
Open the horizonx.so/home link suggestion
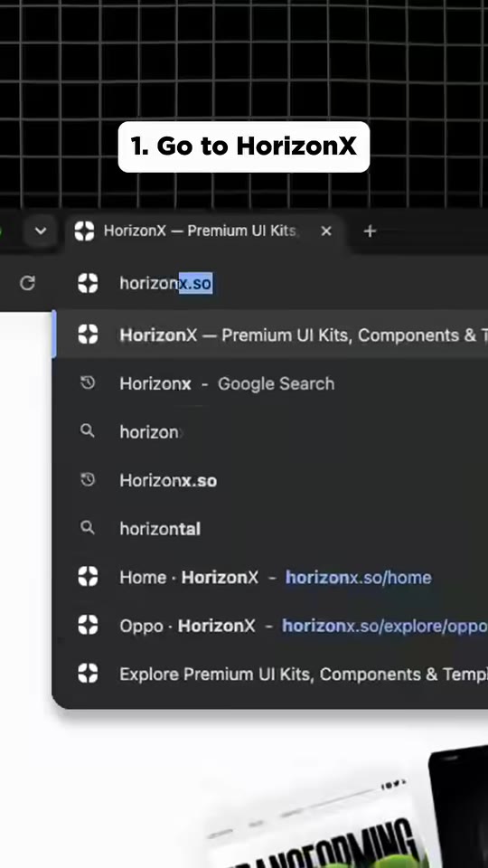(x=270, y=577)
